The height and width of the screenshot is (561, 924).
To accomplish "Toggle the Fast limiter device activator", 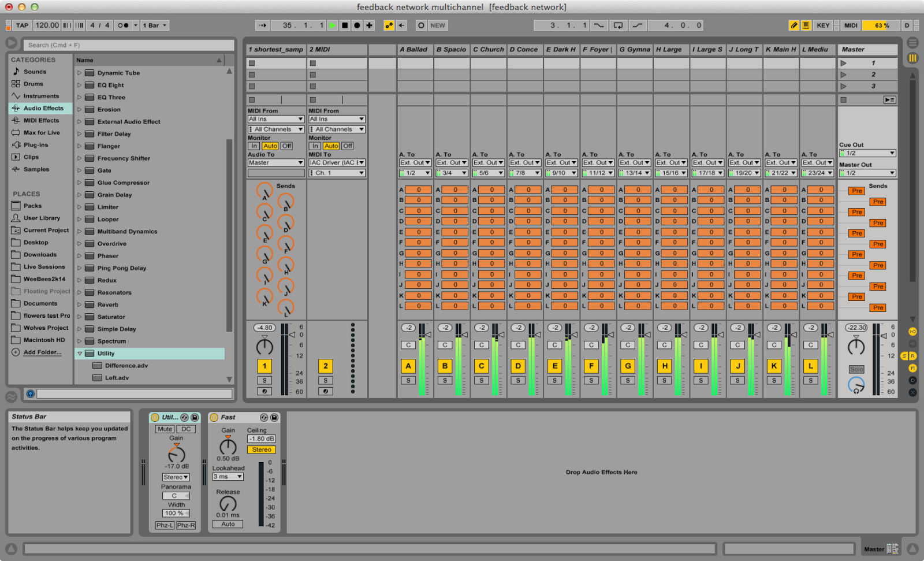I will (x=214, y=417).
